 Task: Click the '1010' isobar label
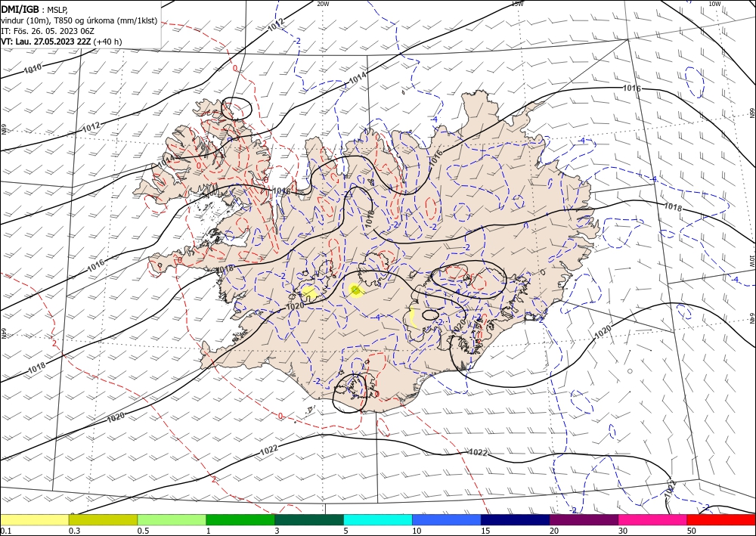33,70
